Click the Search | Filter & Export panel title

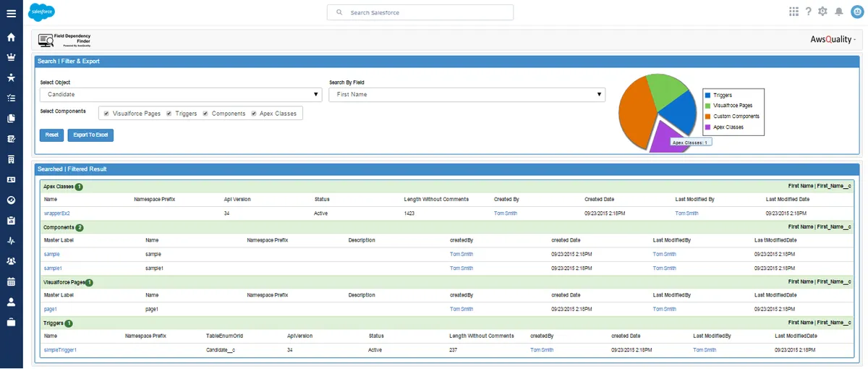coord(69,61)
